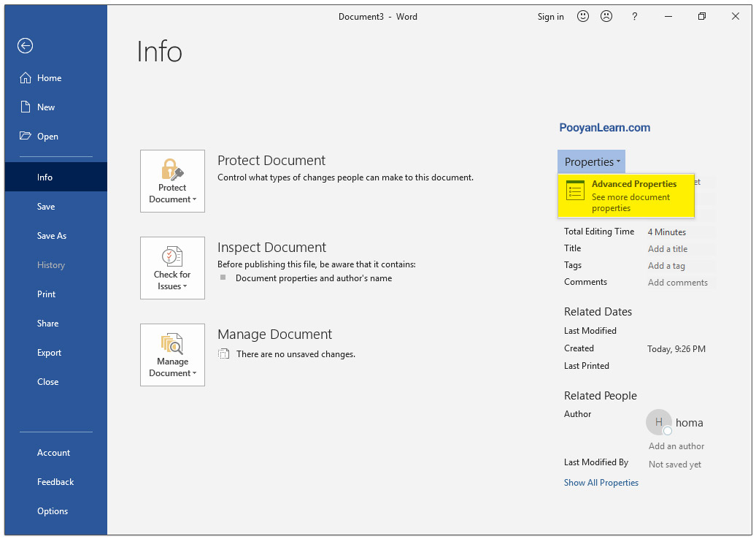Image resolution: width=756 pixels, height=539 pixels.
Task: Select Save As in the sidebar
Action: tap(52, 236)
